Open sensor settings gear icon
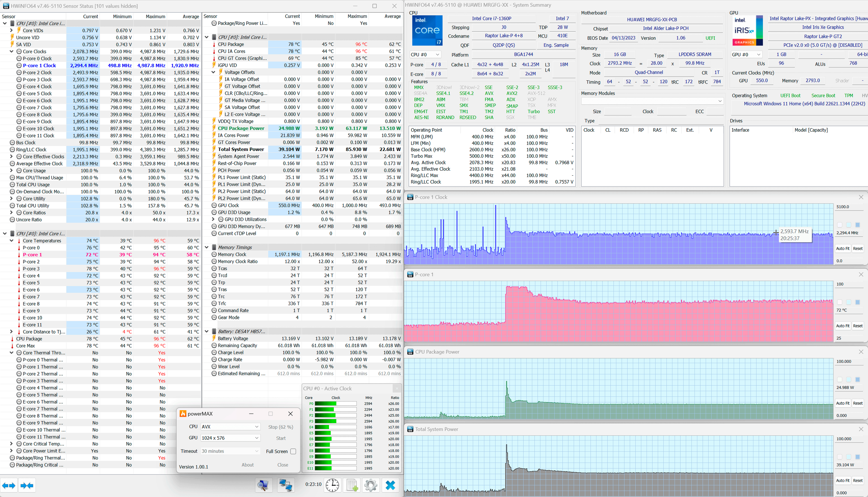The height and width of the screenshot is (497, 868). (x=371, y=485)
